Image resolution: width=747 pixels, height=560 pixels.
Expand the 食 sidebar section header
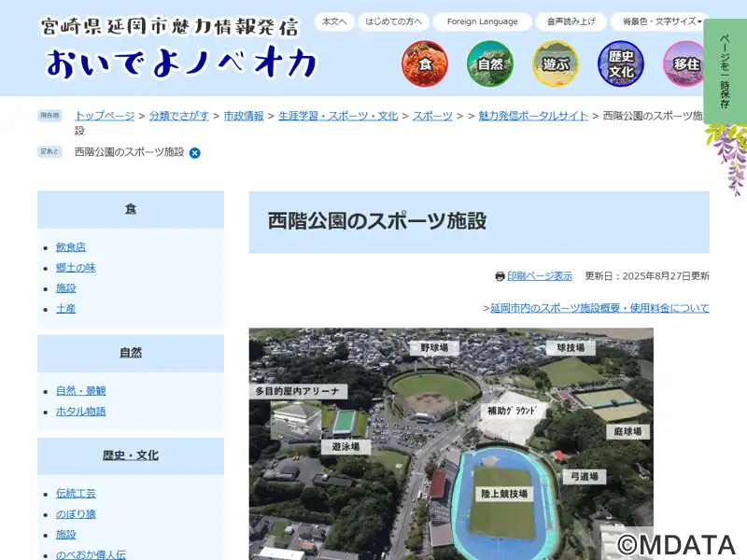click(x=131, y=209)
